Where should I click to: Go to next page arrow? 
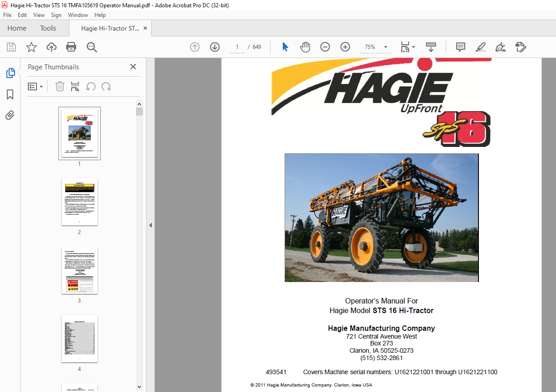coord(215,47)
